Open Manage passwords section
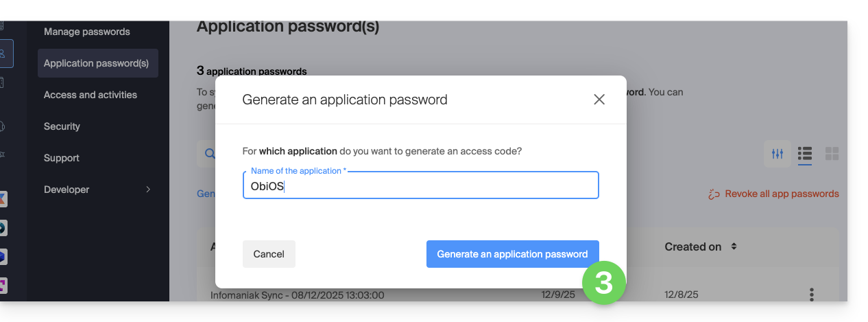This screenshot has height=322, width=868. (86, 32)
